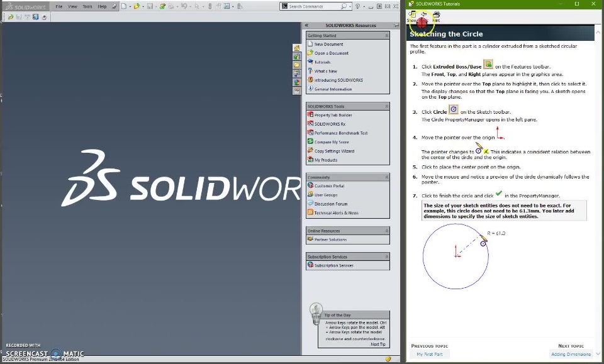Click the Back arrow in Tutorials window
This screenshot has height=364, width=604.
(423, 16)
